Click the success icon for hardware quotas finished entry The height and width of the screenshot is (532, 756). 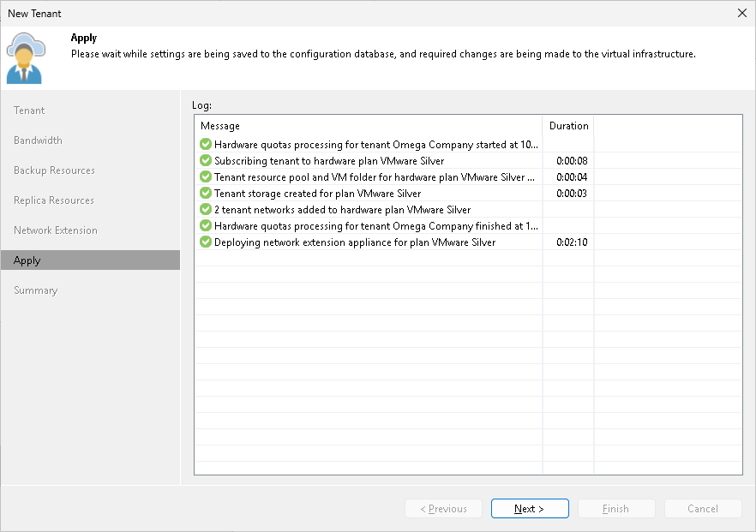(206, 225)
